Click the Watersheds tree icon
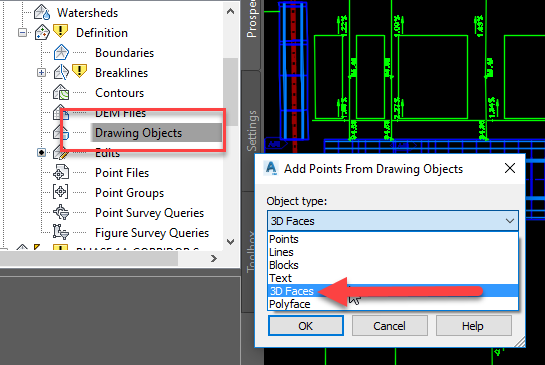This screenshot has width=545, height=365. [x=42, y=13]
